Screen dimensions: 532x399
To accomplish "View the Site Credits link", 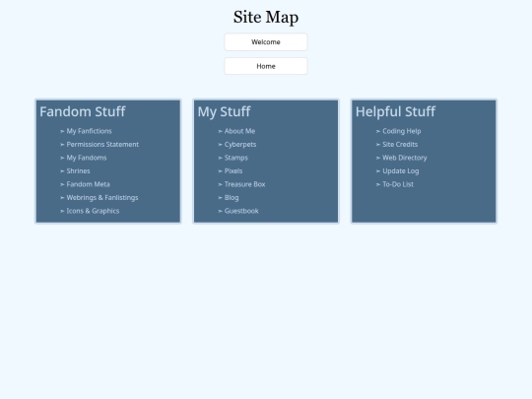I will click(400, 144).
